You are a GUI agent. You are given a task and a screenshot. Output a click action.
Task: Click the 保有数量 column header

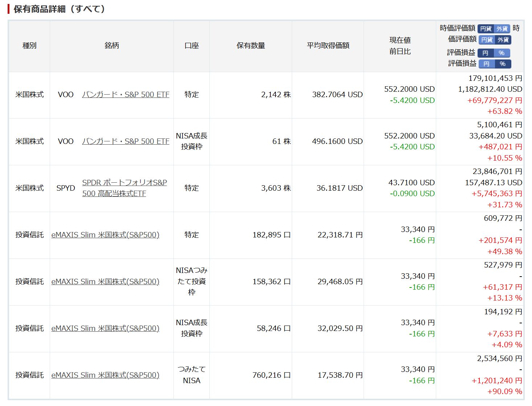pyautogui.click(x=251, y=46)
